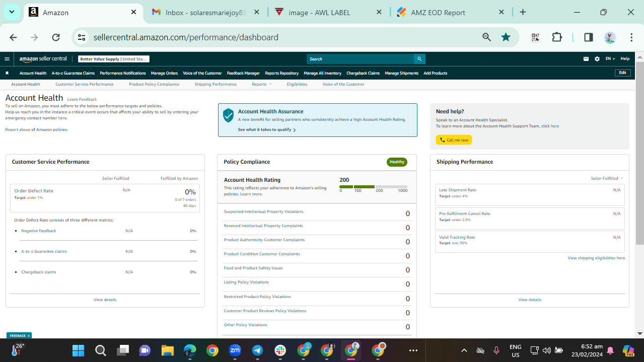The height and width of the screenshot is (362, 644).
Task: Bookmark this page with the star icon
Action: click(506, 37)
